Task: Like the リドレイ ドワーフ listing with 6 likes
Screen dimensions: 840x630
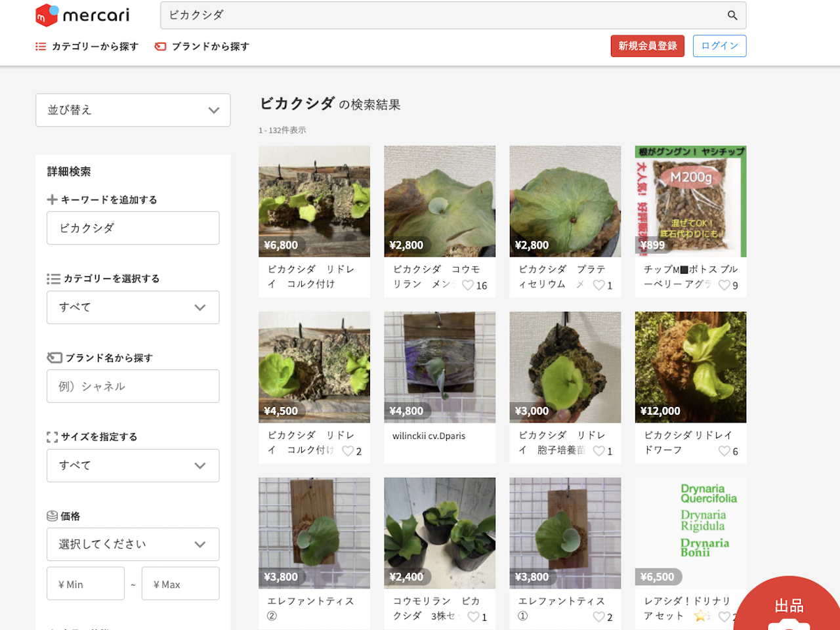Action: 724,451
